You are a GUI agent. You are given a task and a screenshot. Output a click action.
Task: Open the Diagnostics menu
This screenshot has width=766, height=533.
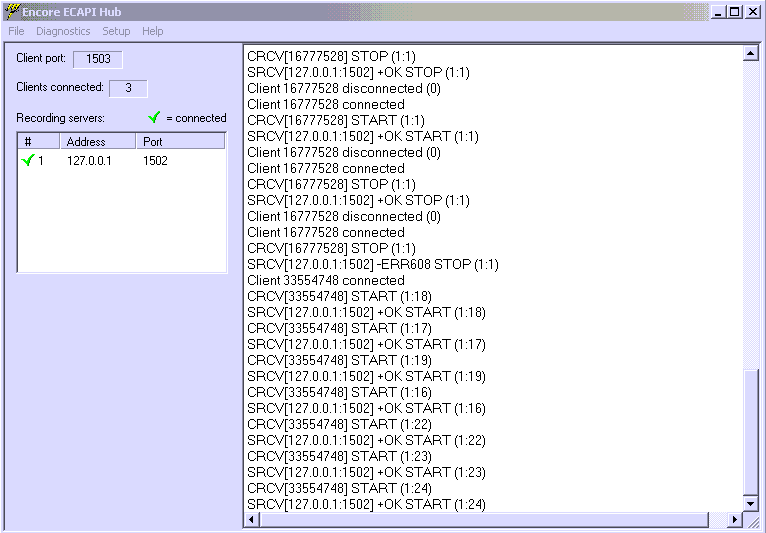(x=63, y=31)
